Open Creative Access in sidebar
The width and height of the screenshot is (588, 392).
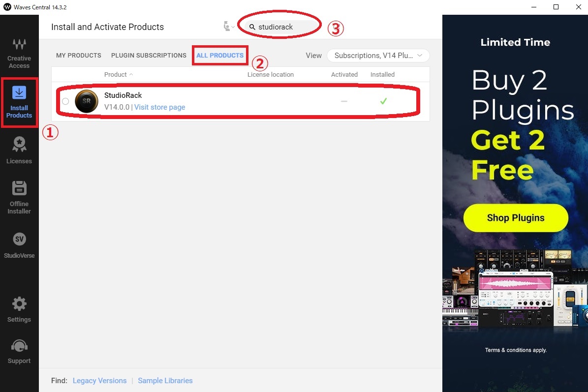coord(19,54)
